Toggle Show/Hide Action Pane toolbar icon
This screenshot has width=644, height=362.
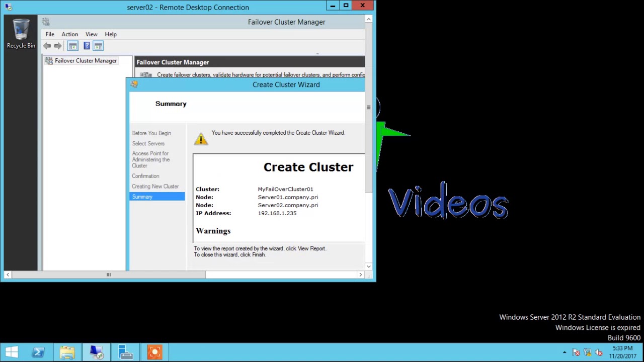(x=98, y=46)
